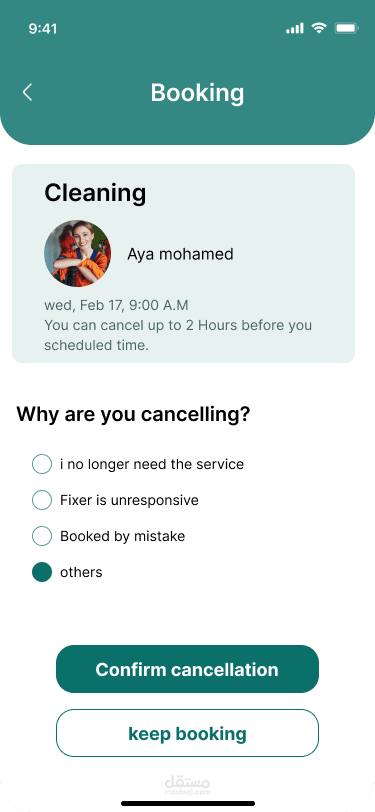Click Confirm cancellation button
The width and height of the screenshot is (375, 812).
point(187,669)
